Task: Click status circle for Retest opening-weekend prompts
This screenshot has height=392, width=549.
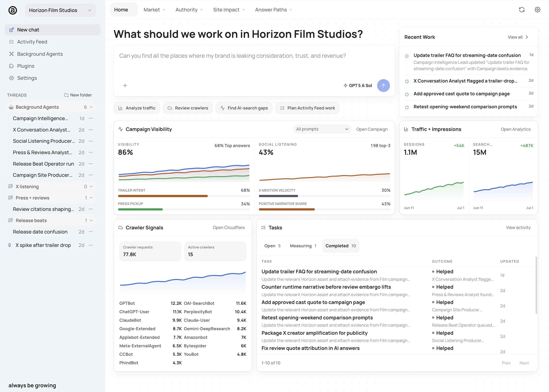Action: click(x=407, y=107)
